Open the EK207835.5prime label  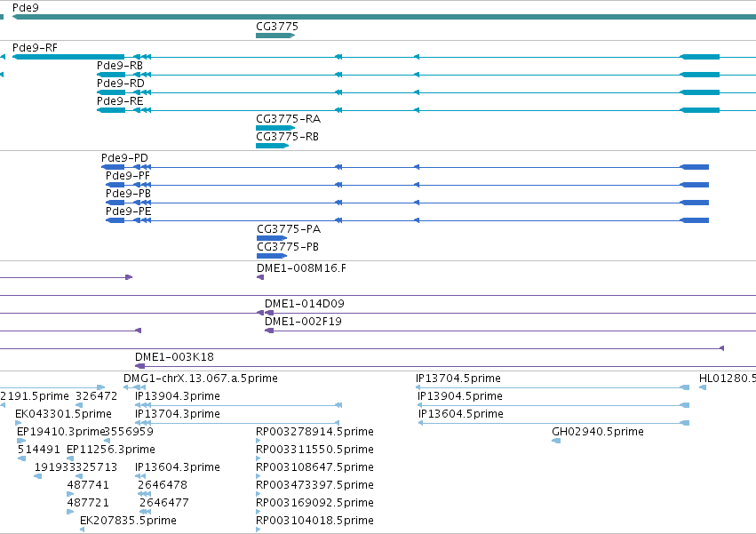[x=128, y=521]
